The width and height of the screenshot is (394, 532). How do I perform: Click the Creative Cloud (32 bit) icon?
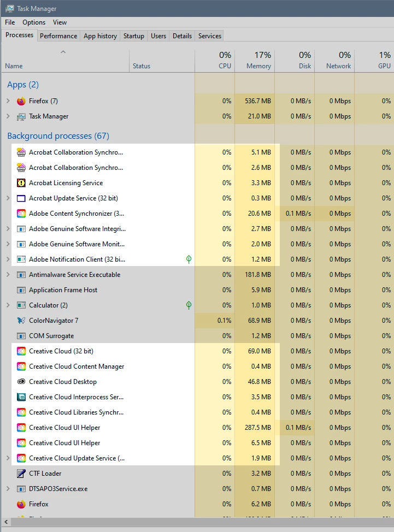(21, 351)
